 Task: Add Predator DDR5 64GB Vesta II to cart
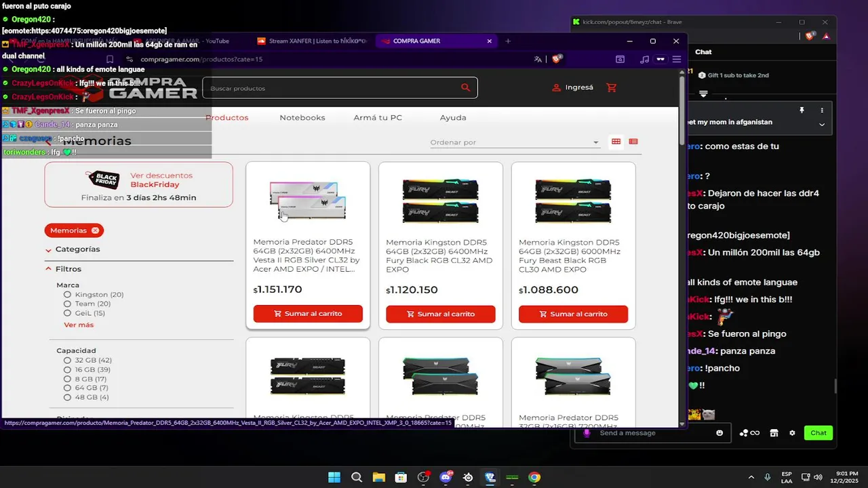308,314
